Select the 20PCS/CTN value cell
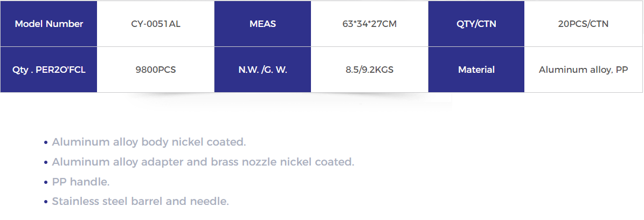Viewport: 644px width, 220px height. click(x=583, y=24)
